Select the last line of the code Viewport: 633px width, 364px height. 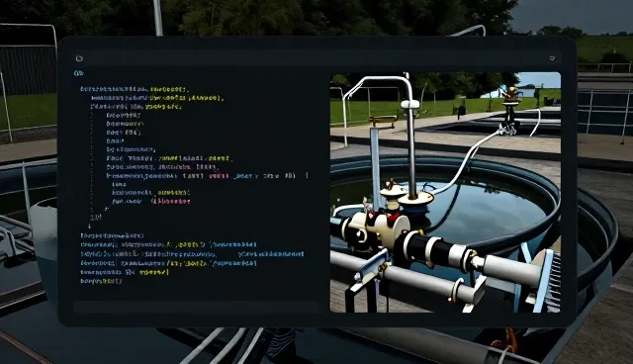(101, 281)
